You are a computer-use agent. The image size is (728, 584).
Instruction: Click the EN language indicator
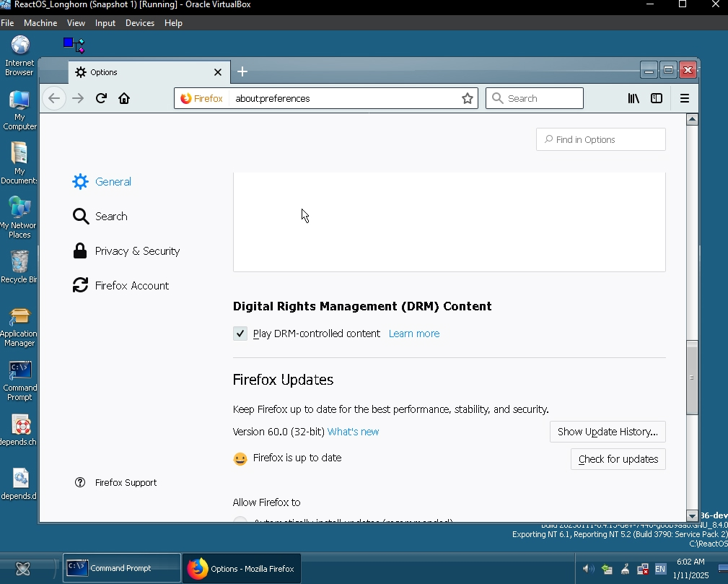click(x=660, y=569)
